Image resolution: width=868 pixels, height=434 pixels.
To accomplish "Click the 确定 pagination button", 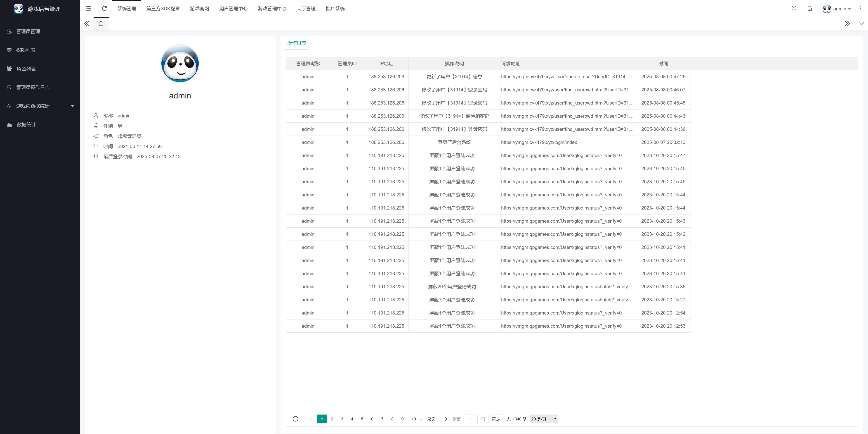I will (496, 419).
